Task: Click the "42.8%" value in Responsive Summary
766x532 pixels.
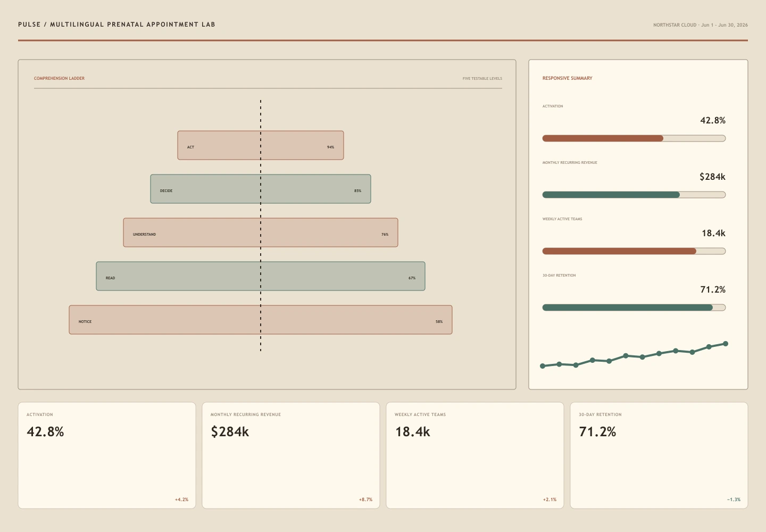Action: tap(713, 120)
